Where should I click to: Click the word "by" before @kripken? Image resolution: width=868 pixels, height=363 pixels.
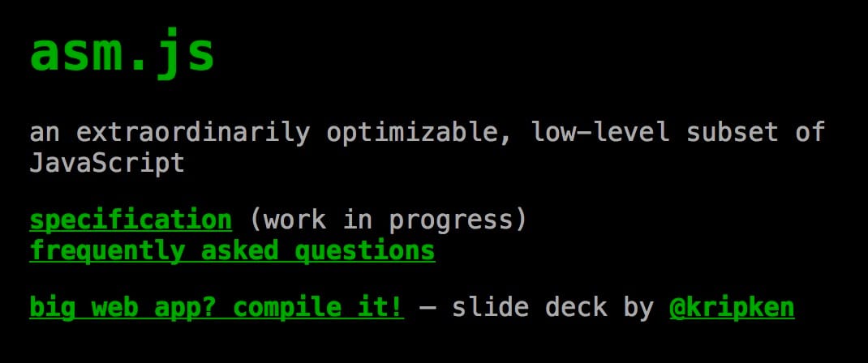pyautogui.click(x=638, y=308)
